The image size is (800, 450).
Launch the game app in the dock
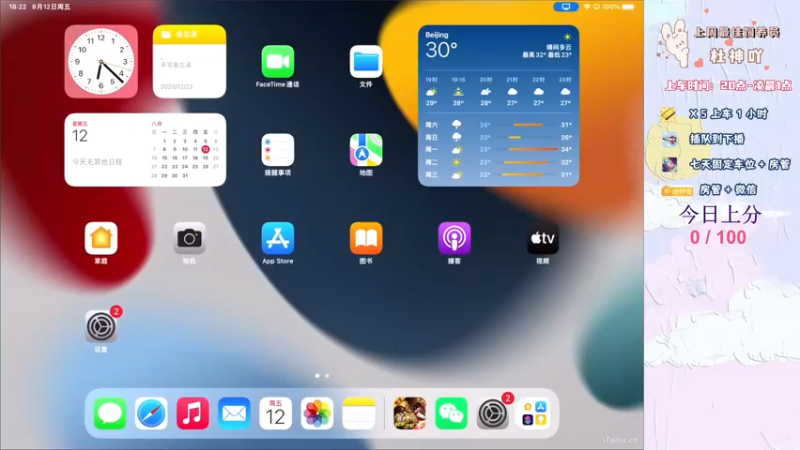pos(410,413)
